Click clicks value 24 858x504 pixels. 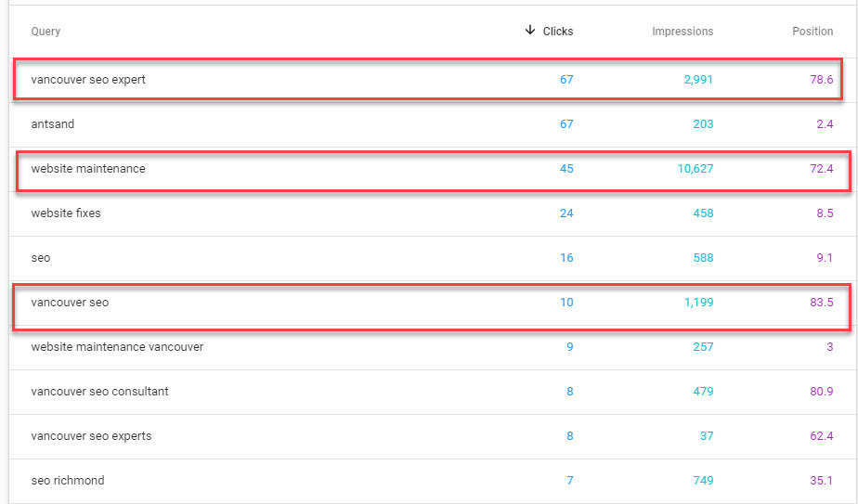[x=566, y=213]
